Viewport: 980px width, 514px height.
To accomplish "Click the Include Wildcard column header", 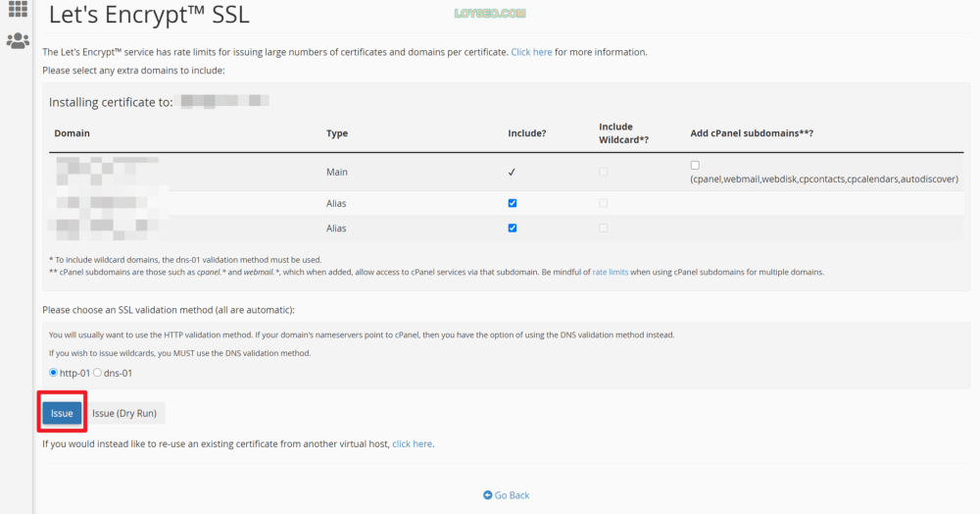I will point(623,133).
